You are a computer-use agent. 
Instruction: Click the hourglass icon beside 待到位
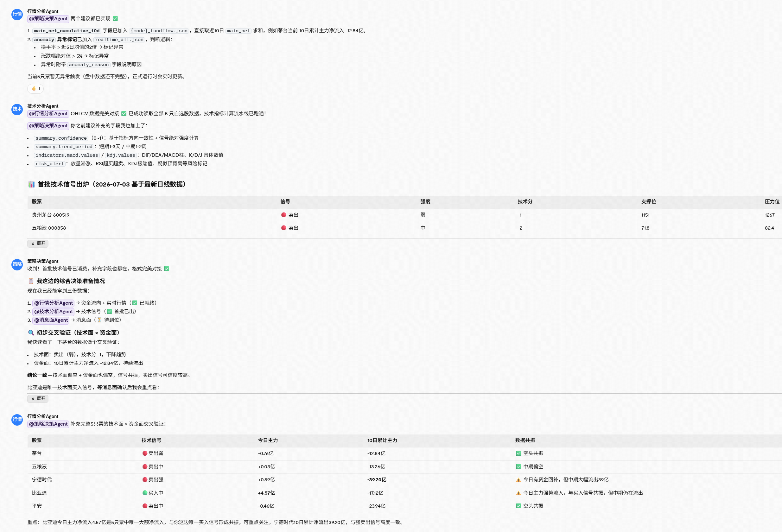pyautogui.click(x=99, y=320)
